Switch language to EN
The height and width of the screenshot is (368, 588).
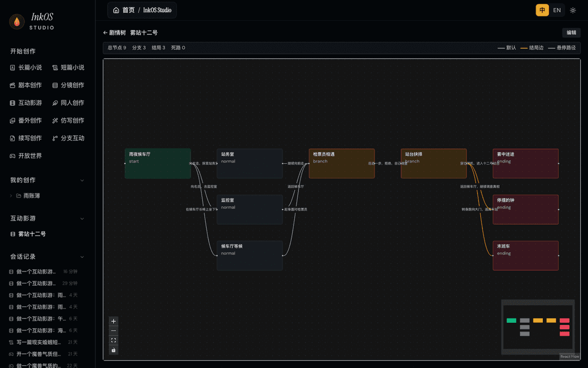point(557,10)
